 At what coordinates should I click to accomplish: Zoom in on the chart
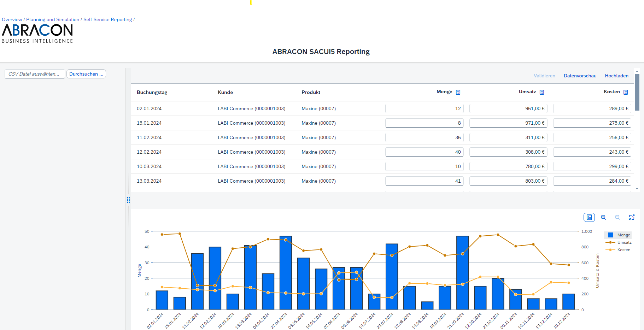[x=603, y=217]
